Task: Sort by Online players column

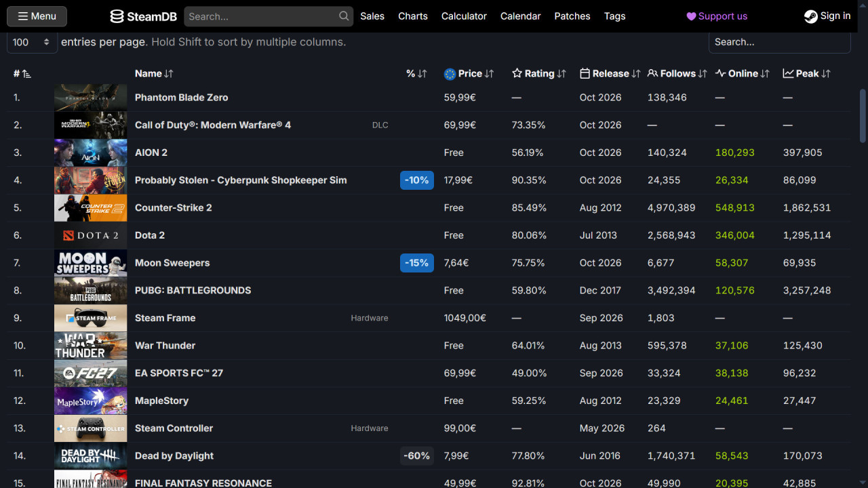Action: [x=743, y=73]
